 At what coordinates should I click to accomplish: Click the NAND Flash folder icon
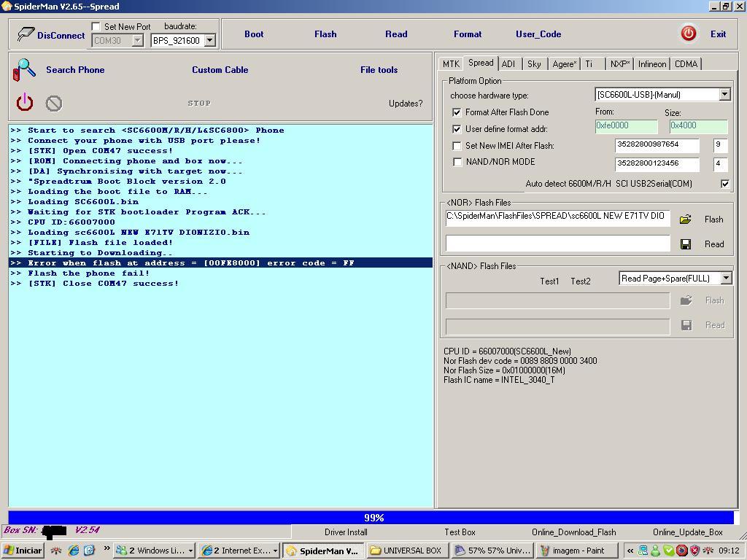coord(686,300)
